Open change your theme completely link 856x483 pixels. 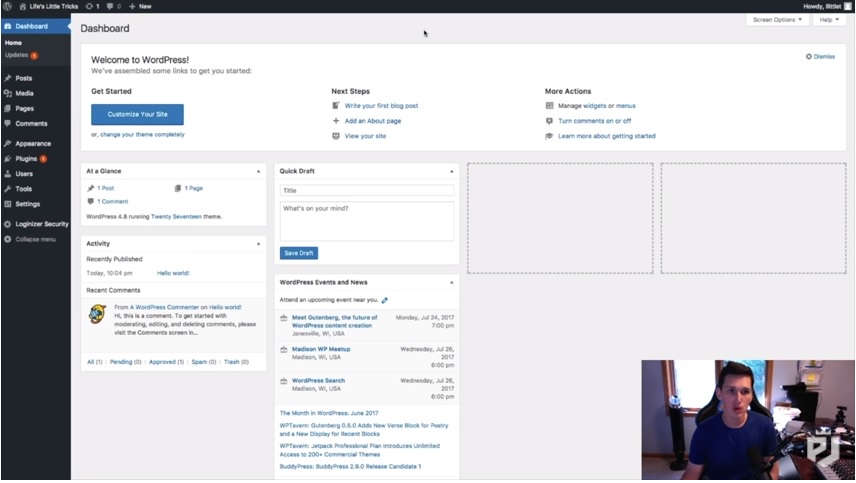tap(142, 134)
